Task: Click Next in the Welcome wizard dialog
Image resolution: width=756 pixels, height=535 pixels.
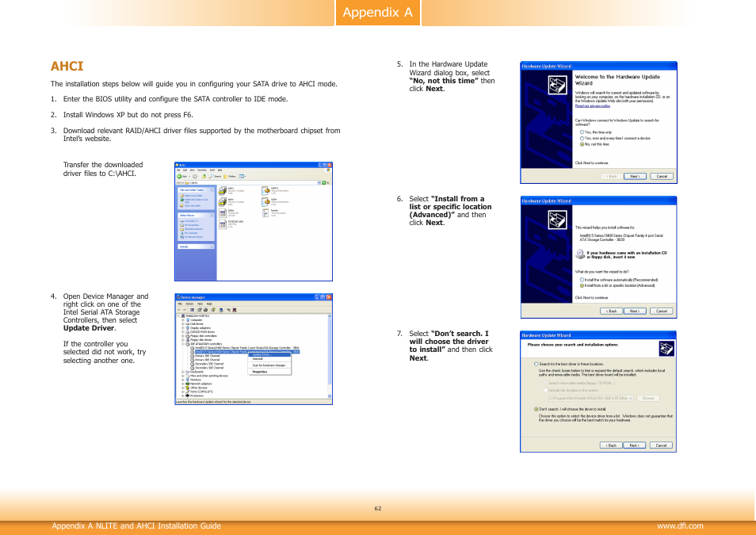Action: pos(635,176)
